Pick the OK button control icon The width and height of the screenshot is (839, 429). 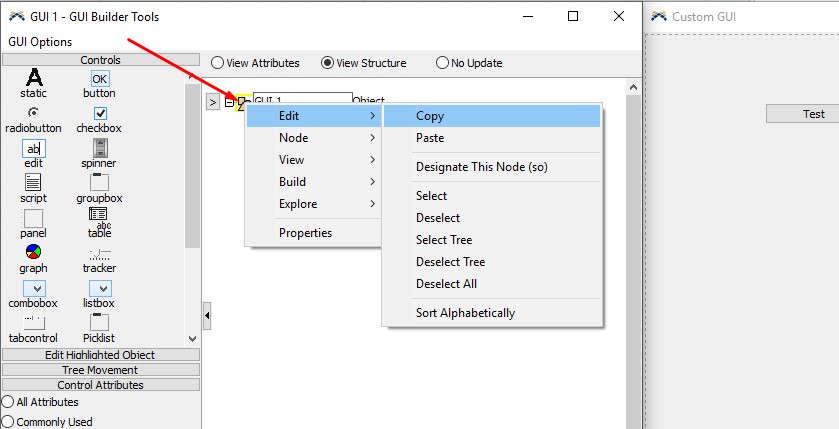(x=99, y=78)
